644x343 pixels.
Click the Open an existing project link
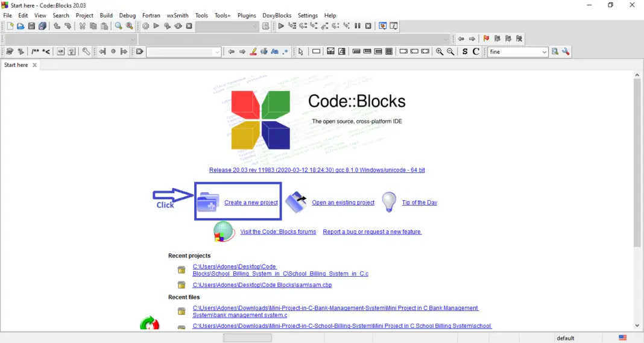point(343,203)
